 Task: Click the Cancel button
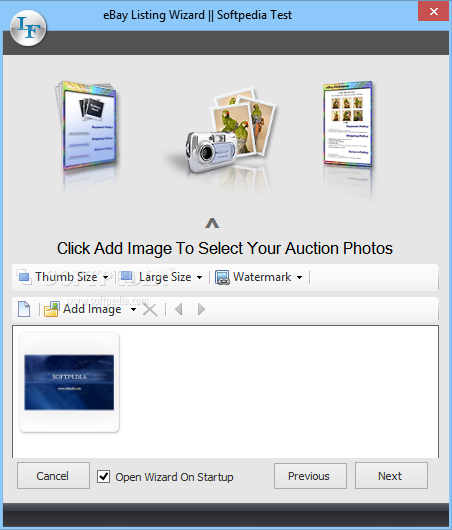(x=53, y=476)
